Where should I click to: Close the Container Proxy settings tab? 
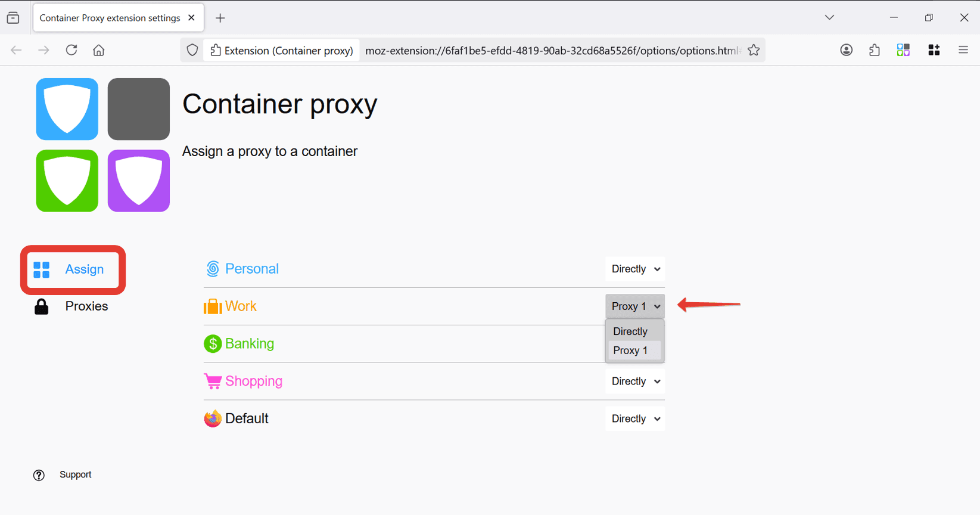coord(191,18)
